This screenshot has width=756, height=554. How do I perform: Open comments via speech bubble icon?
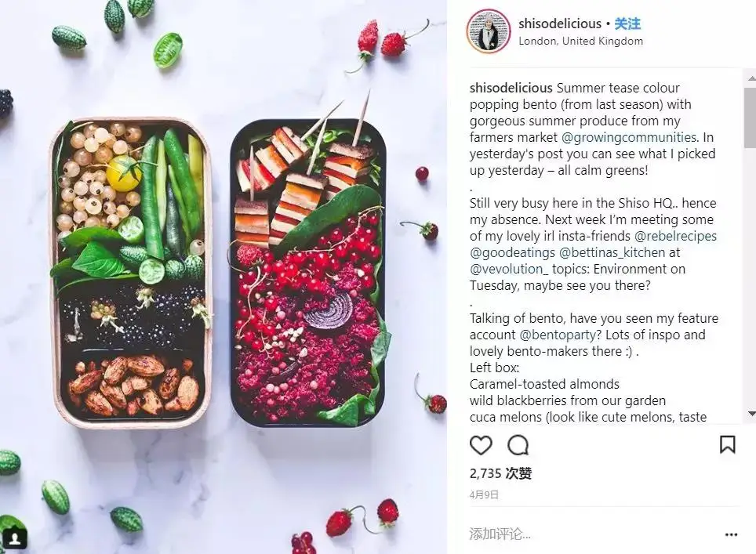[x=518, y=445]
